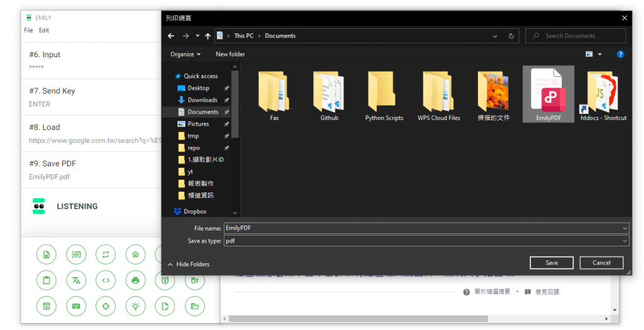Select the EmilyPDF file
This screenshot has width=644, height=330.
tap(548, 94)
